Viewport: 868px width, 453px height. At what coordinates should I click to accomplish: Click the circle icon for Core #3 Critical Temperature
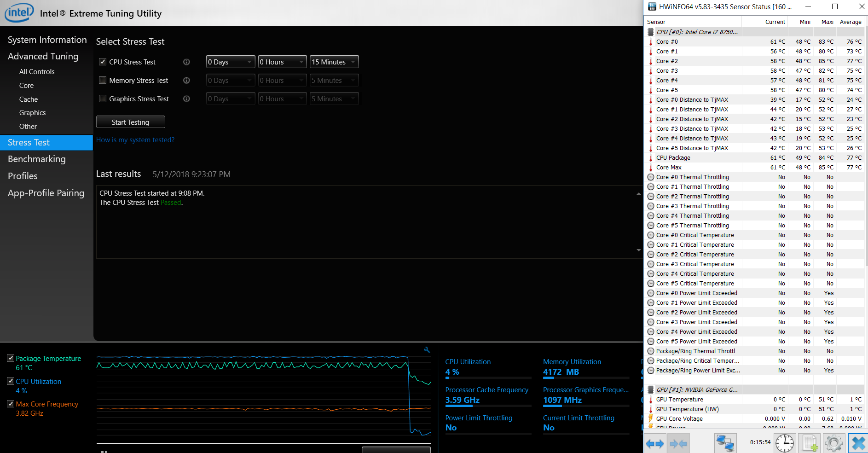pos(651,264)
